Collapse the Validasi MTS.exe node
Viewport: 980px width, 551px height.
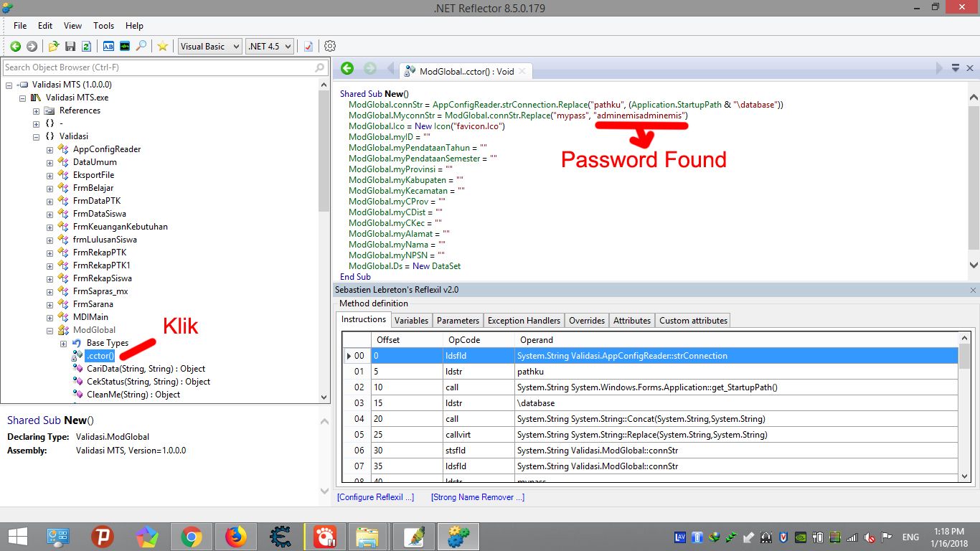point(23,98)
